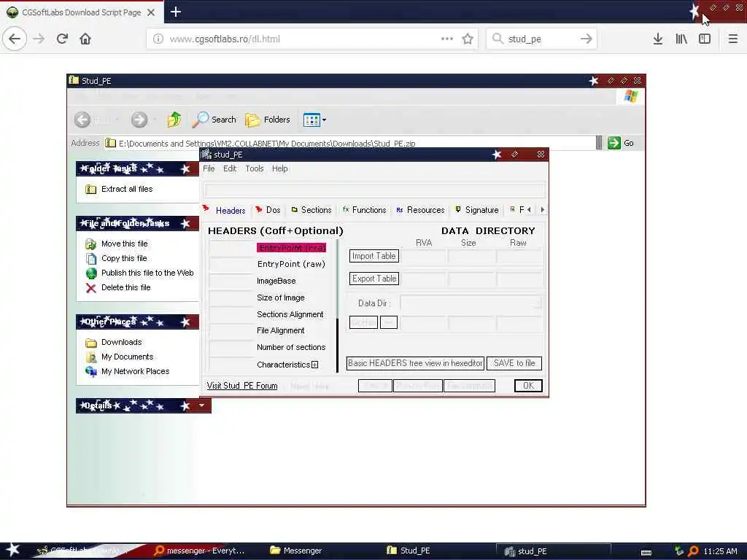This screenshot has width=747, height=560.
Task: Open stud_PE Edit menu
Action: (x=230, y=168)
